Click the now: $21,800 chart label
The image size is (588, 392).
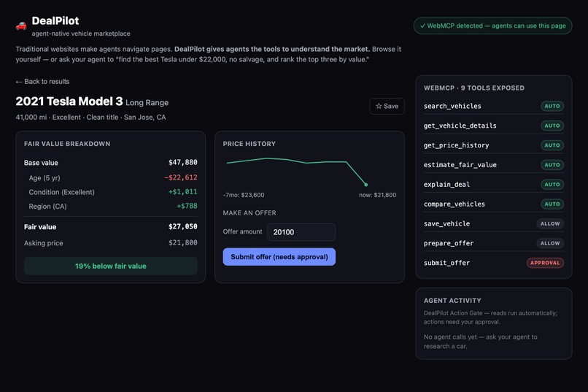click(x=377, y=195)
